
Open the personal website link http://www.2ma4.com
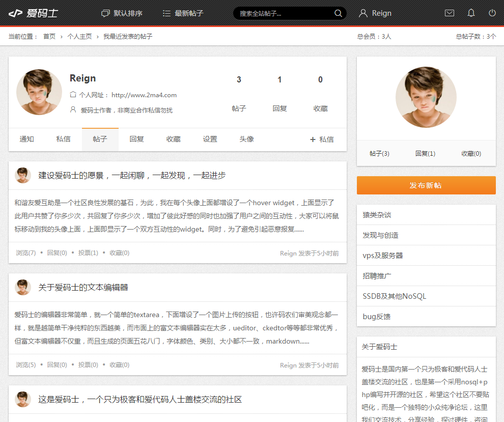click(x=144, y=95)
